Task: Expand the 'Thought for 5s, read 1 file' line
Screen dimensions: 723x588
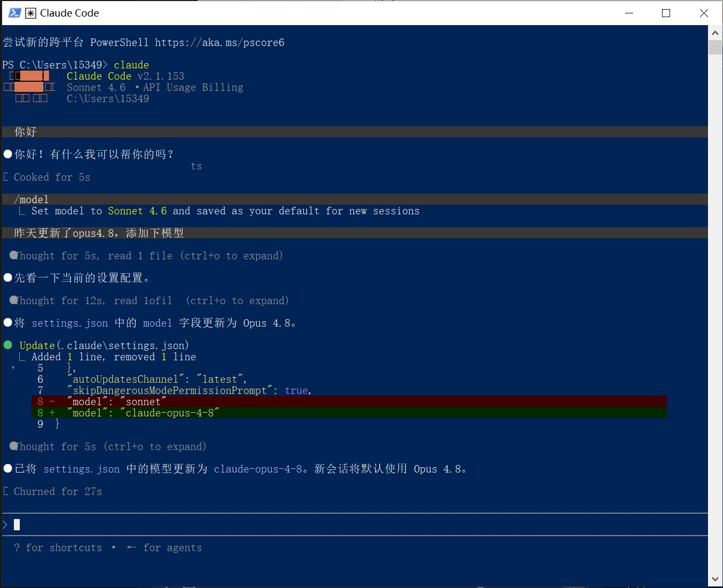Action: click(147, 256)
